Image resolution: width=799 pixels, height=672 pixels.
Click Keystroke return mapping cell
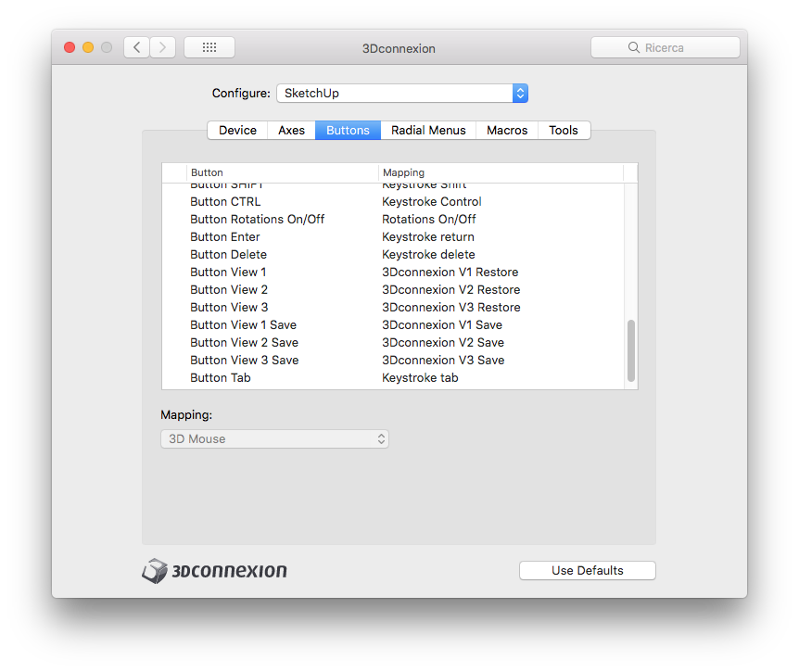point(428,237)
